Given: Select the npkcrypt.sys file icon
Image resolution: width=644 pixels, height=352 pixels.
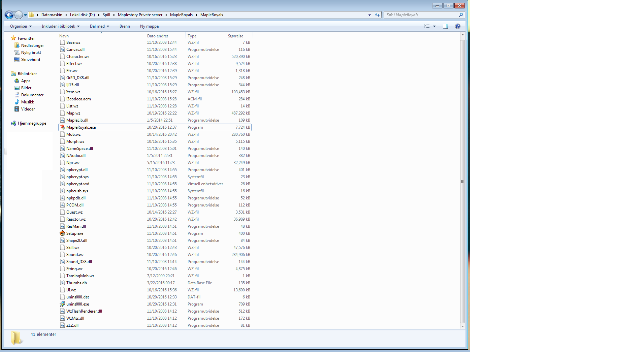Looking at the screenshot, I should tap(62, 177).
